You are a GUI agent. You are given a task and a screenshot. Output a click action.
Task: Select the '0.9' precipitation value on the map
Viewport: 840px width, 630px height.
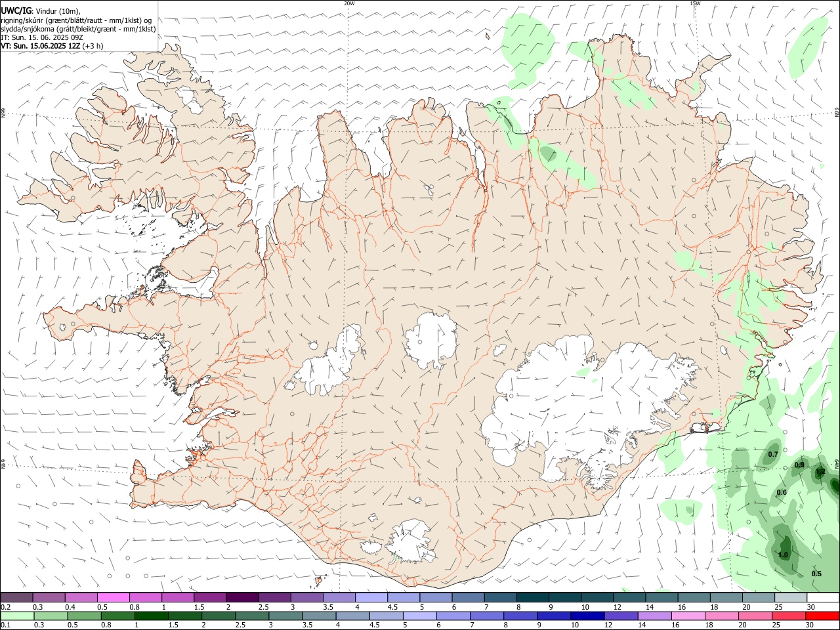(x=799, y=465)
